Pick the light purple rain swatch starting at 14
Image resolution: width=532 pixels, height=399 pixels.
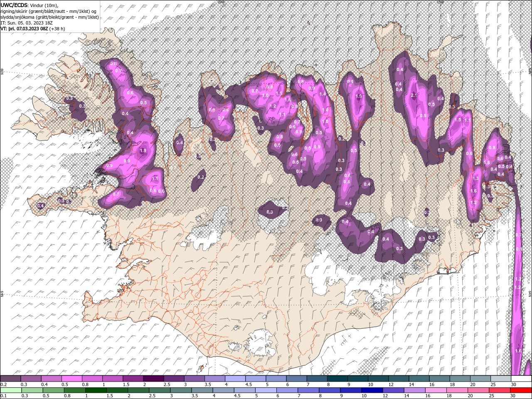[415, 390]
